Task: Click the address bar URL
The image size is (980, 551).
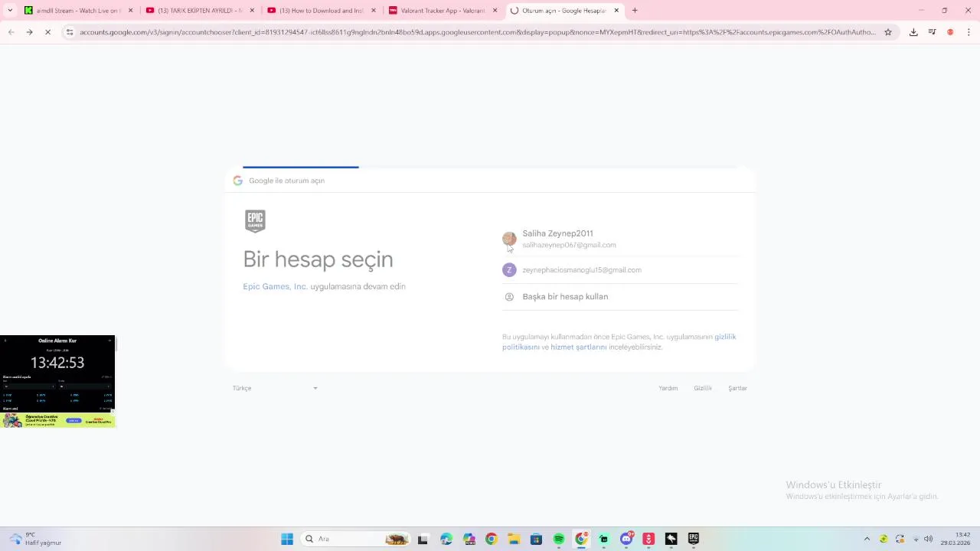Action: tap(478, 32)
